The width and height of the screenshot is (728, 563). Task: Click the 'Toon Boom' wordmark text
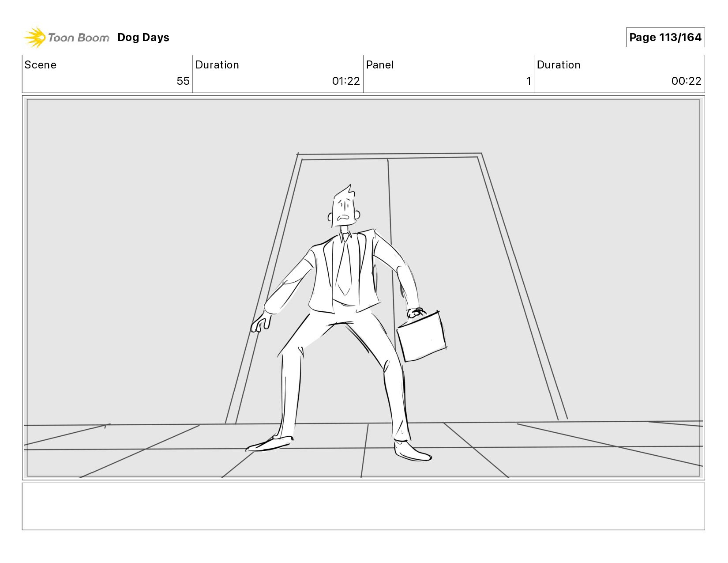(x=79, y=38)
